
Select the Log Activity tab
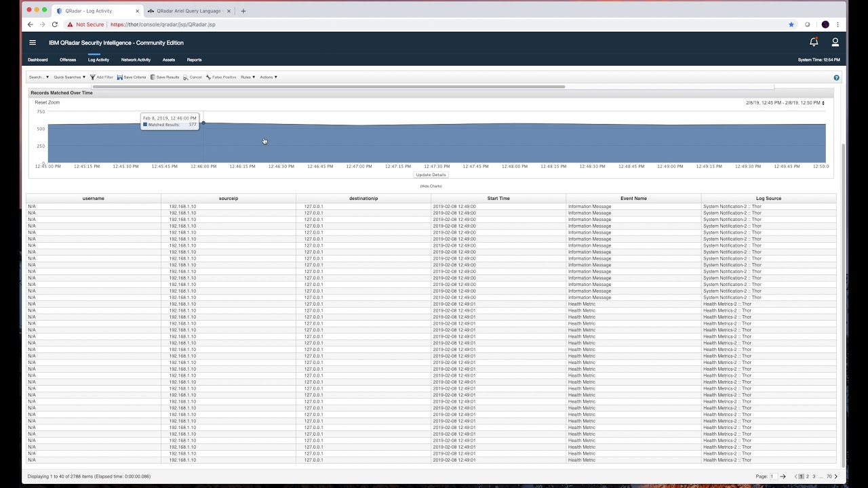click(x=98, y=60)
